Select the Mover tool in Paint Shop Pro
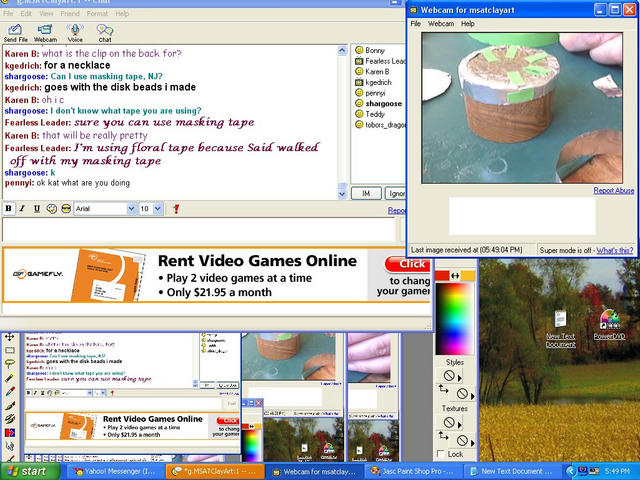Screen dimensions: 640x480 pyautogui.click(x=9, y=337)
